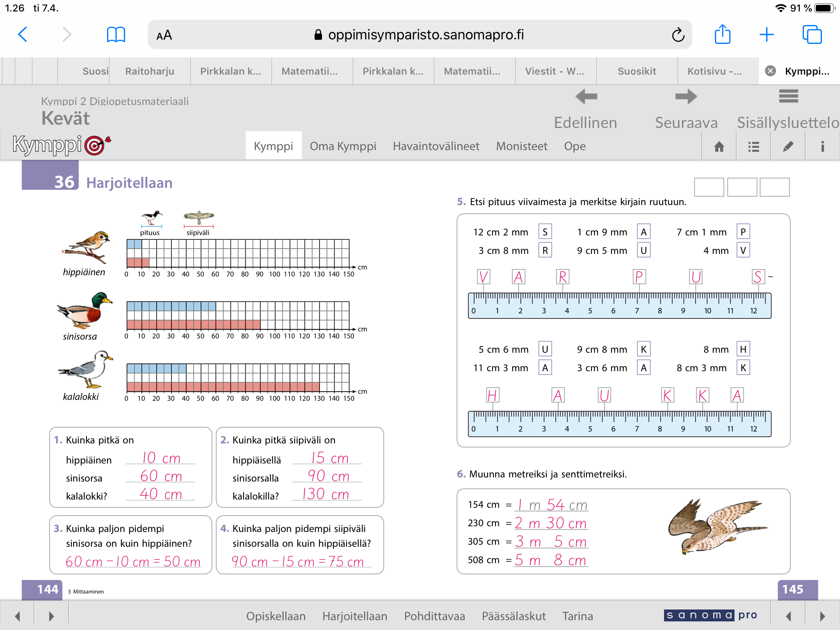
Task: Open the Monisteet tab
Action: tap(521, 146)
